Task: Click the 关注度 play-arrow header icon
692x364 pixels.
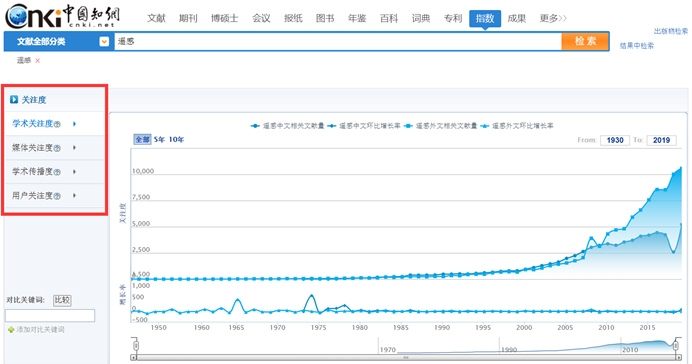Action: (x=14, y=100)
